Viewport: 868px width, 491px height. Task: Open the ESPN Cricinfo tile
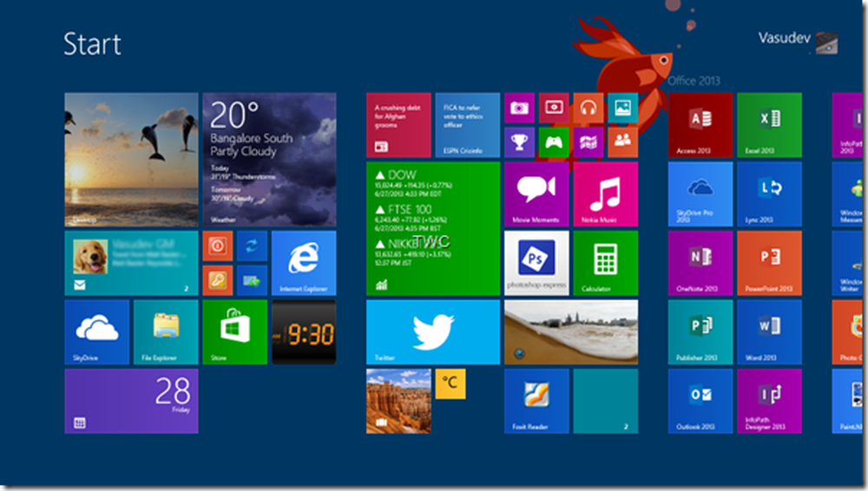click(x=467, y=125)
